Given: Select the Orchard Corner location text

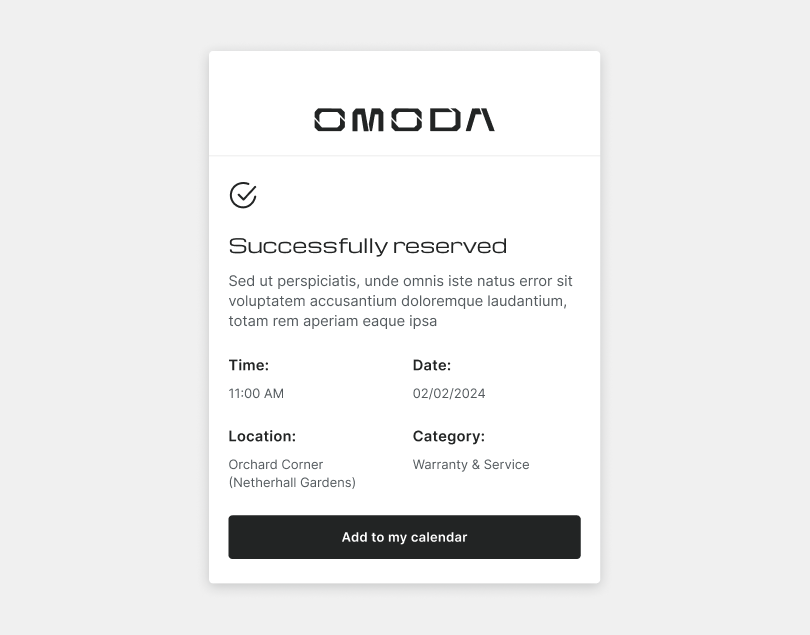Looking at the screenshot, I should 276,464.
